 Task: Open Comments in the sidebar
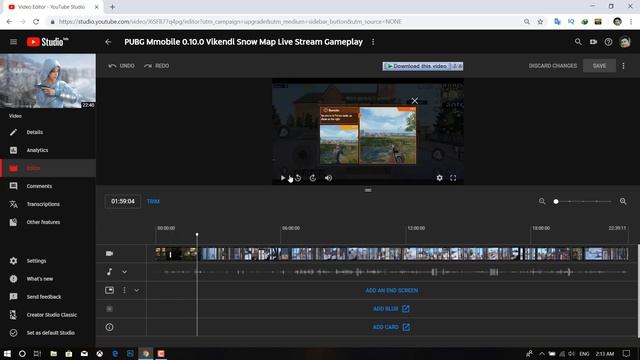point(48,186)
